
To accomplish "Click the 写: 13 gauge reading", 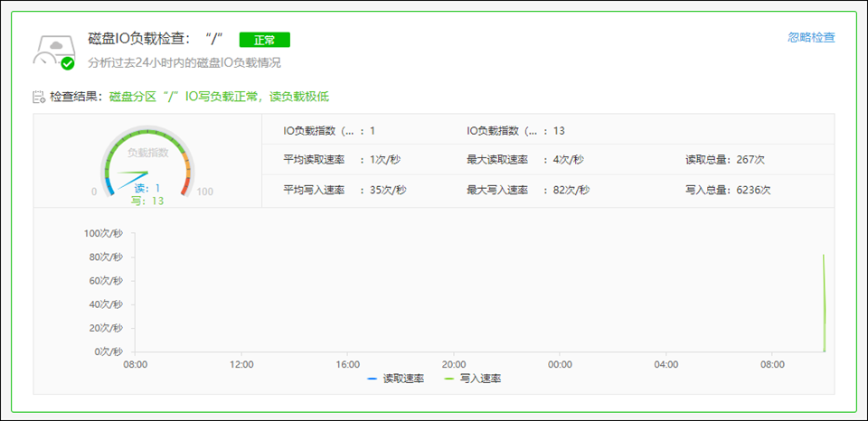I will tap(145, 201).
